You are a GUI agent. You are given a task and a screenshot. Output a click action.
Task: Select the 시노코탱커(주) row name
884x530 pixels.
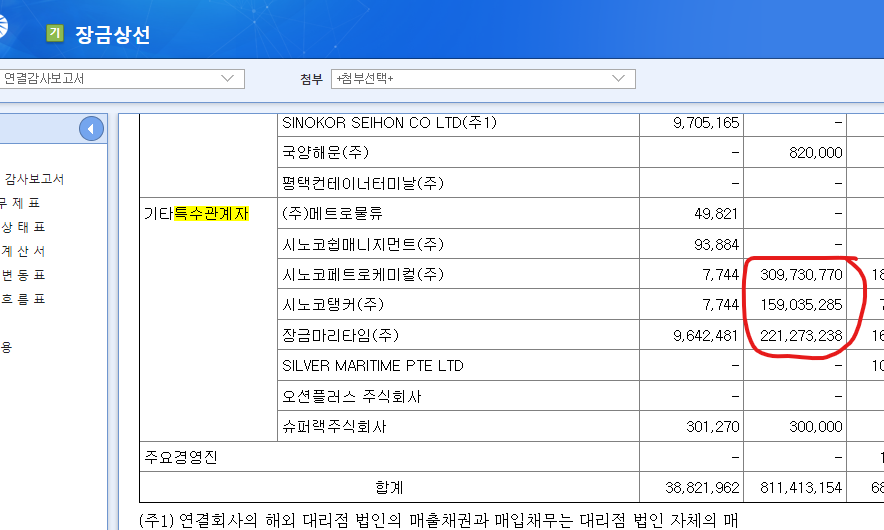(333, 304)
